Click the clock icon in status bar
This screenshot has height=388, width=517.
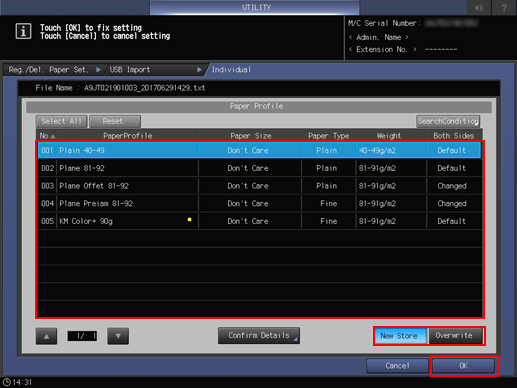coord(6,382)
